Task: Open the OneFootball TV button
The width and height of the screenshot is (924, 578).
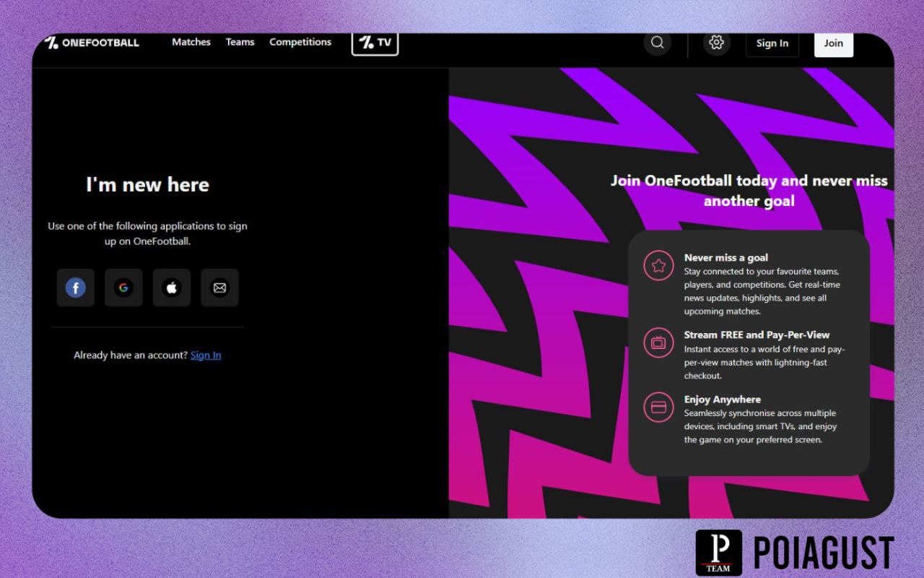Action: (375, 43)
